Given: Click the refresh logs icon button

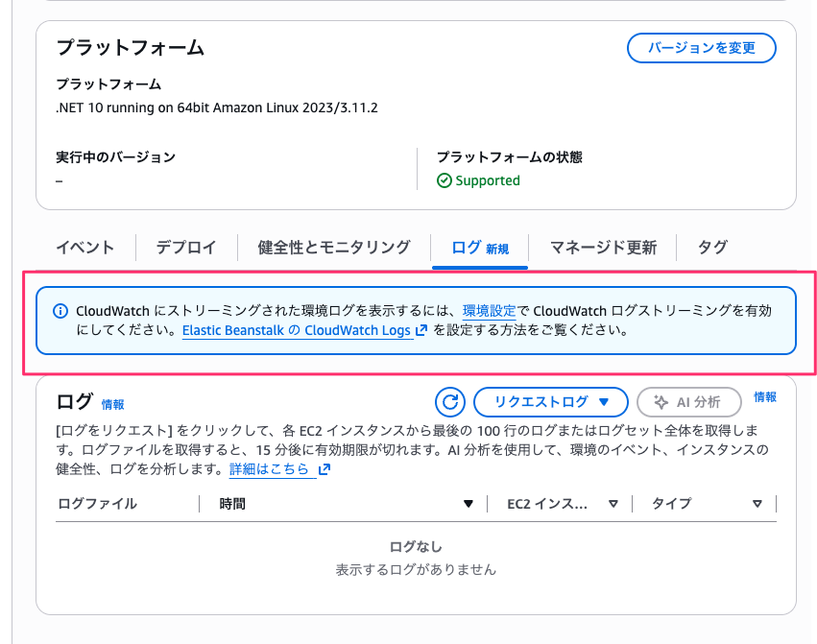Looking at the screenshot, I should click(x=449, y=402).
